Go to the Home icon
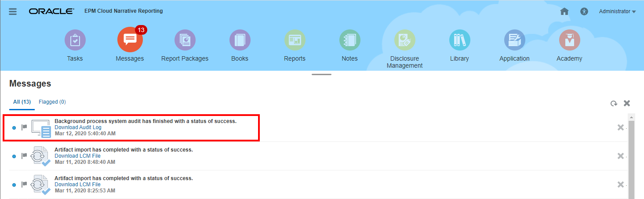The image size is (644, 199). [x=565, y=11]
